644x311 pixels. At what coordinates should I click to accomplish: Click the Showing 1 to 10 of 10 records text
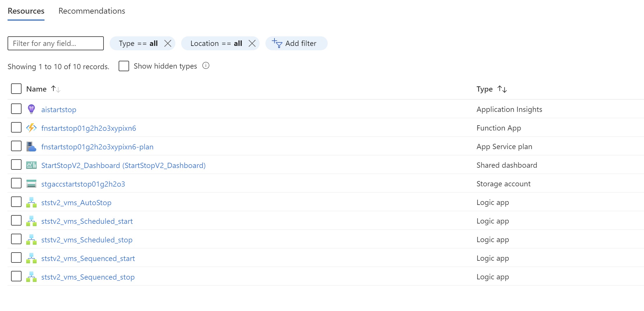[58, 67]
